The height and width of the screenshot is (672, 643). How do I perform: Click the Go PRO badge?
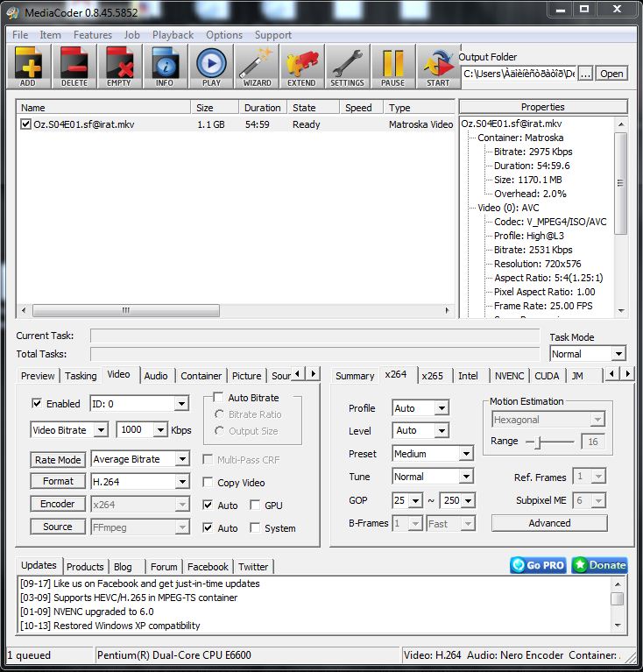coord(538,565)
